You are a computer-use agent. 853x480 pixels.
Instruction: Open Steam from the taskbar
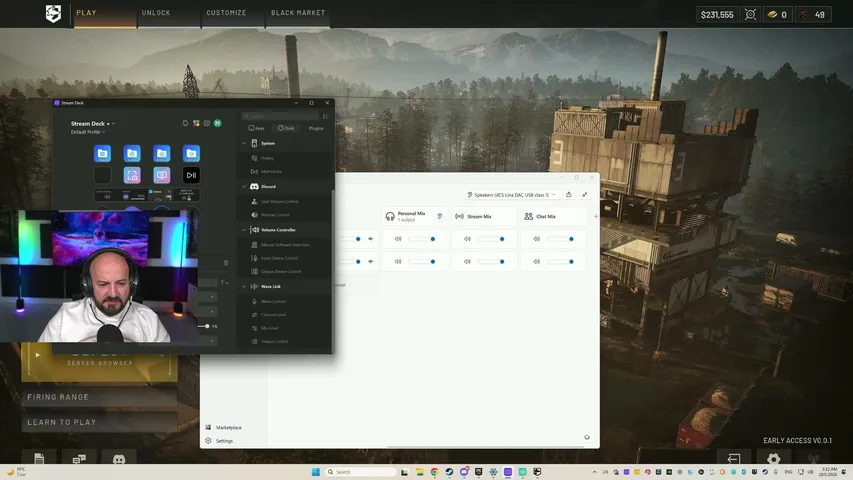(x=449, y=472)
